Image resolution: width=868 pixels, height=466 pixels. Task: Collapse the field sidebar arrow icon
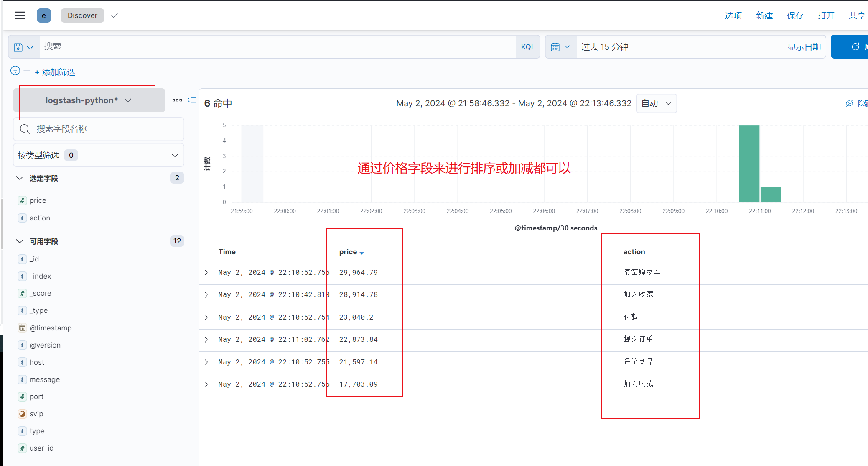pos(192,100)
